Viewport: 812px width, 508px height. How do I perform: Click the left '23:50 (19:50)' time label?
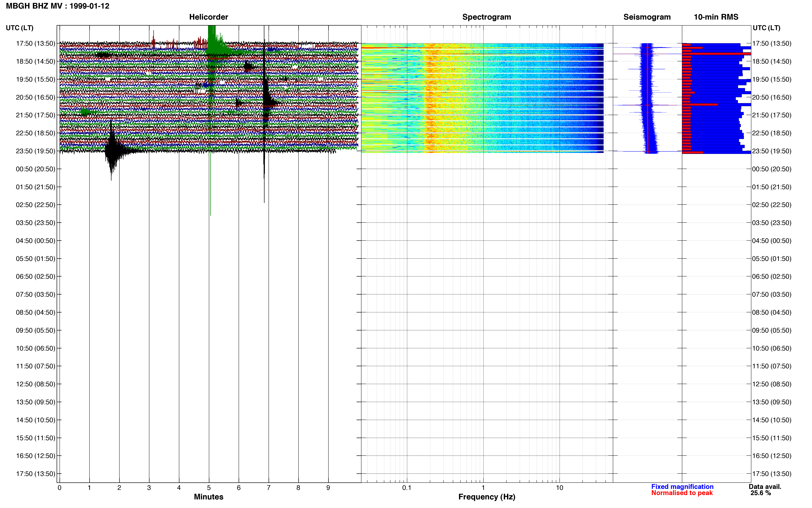tap(36, 151)
